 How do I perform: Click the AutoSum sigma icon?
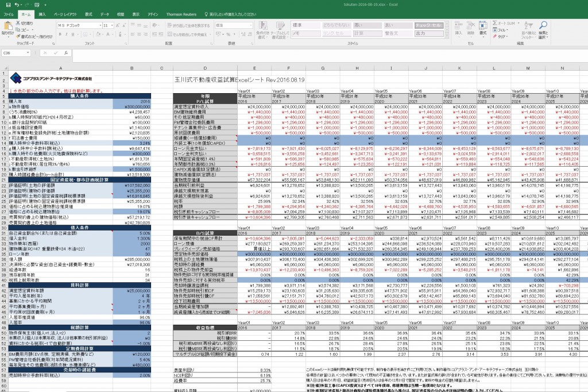[x=495, y=24]
